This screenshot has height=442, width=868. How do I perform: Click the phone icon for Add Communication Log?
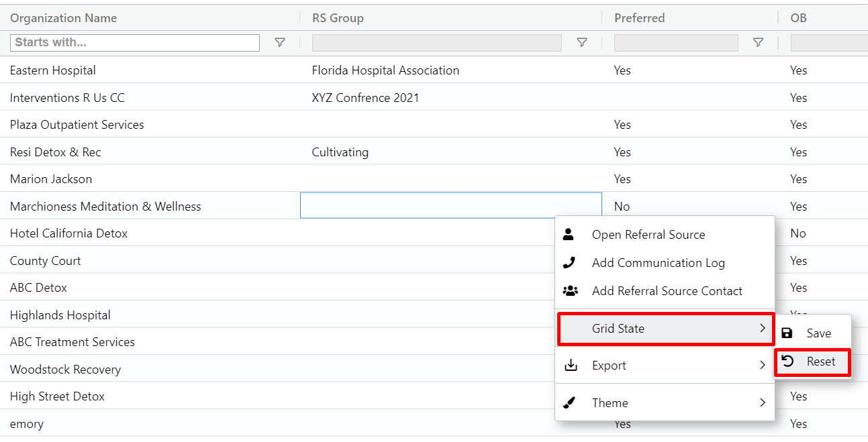tap(569, 263)
